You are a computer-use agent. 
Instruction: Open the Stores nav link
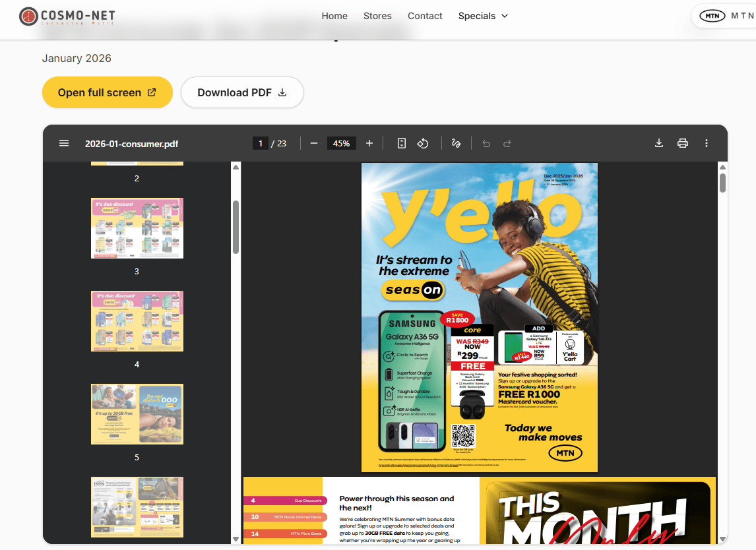[x=377, y=16]
